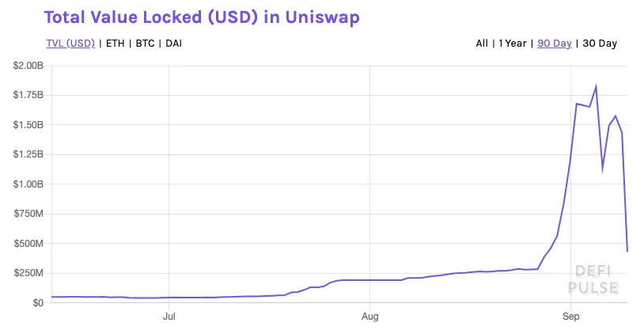Click the $0 y-axis label

38,302
